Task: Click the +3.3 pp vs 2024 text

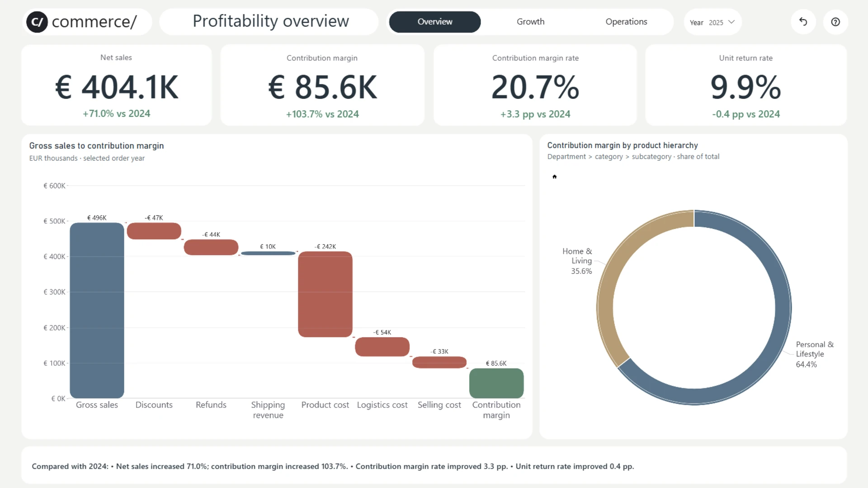Action: pyautogui.click(x=535, y=114)
